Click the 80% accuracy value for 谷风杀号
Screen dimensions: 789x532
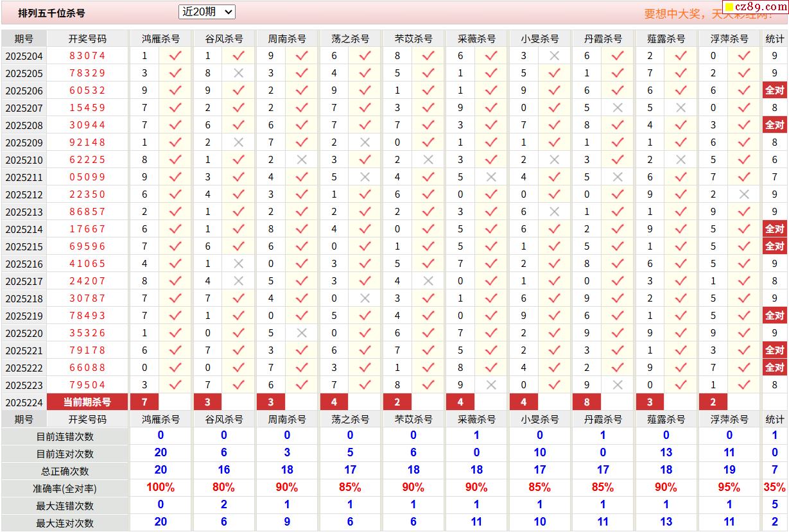point(223,488)
